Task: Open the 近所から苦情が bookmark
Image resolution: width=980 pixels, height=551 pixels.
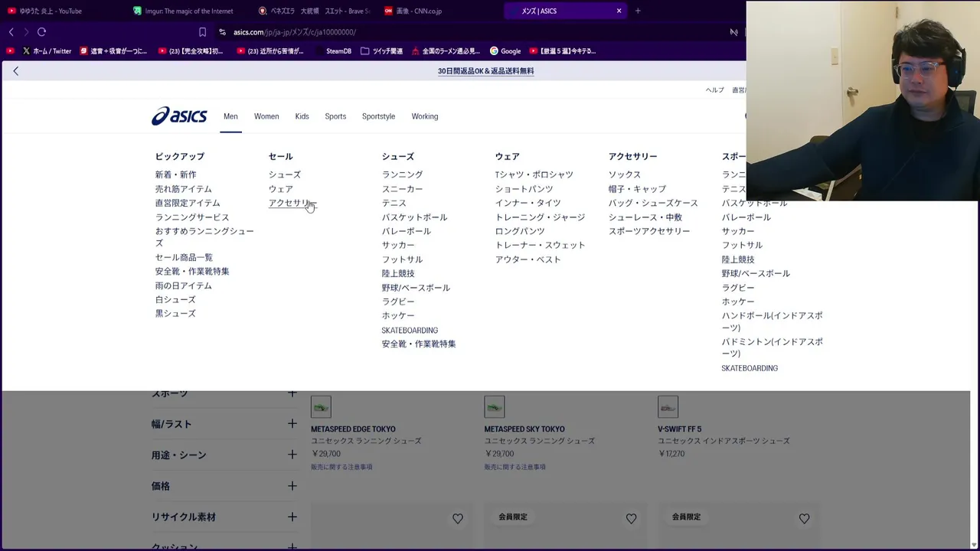Action: click(270, 51)
